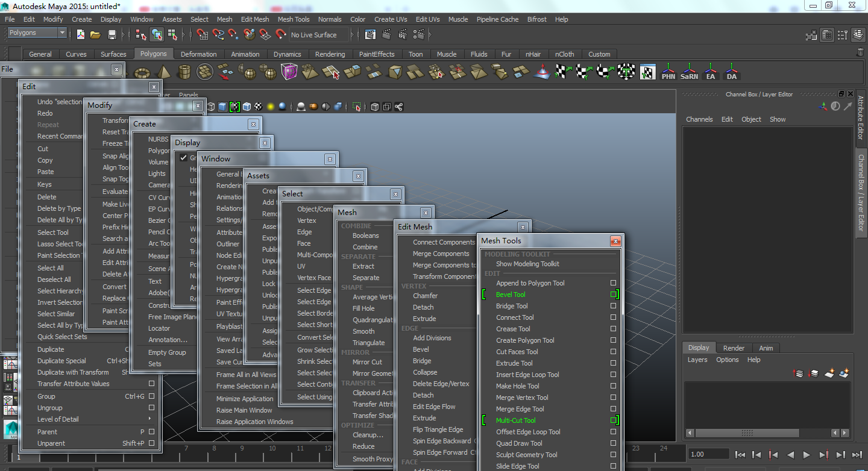Click the SaRN shelf icon

tap(690, 72)
